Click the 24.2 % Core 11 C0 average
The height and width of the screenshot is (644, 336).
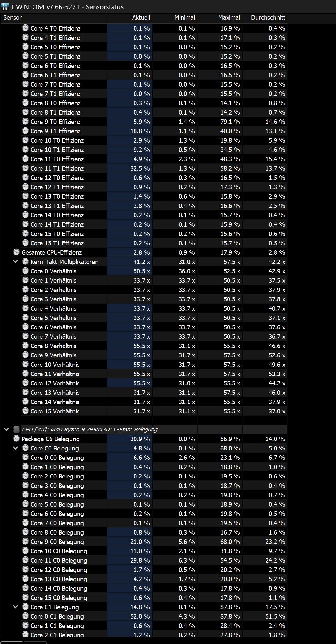point(275,561)
